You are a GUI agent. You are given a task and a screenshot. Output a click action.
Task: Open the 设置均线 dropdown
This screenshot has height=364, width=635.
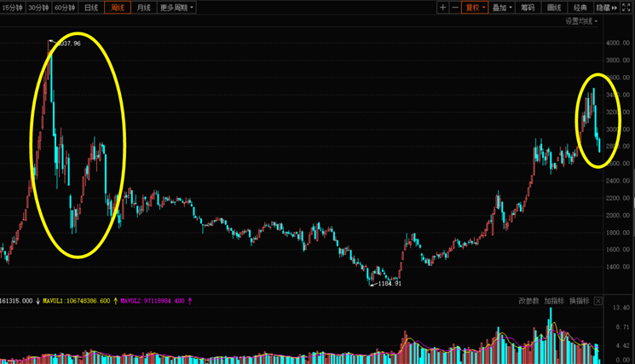581,21
